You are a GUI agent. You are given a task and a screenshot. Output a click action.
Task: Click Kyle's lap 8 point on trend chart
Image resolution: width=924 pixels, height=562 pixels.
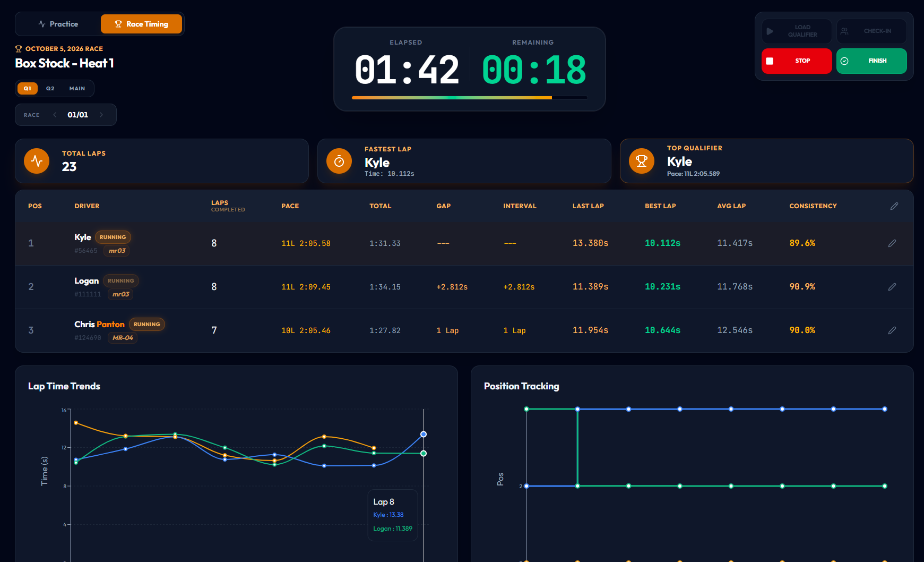424,435
